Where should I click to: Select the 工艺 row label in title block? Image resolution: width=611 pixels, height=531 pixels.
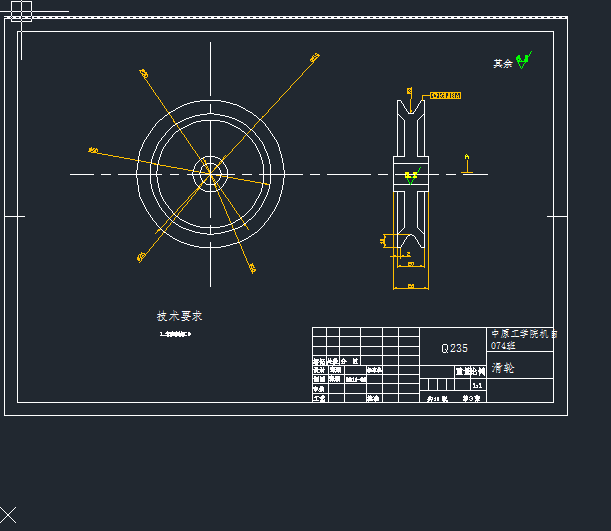(x=320, y=399)
